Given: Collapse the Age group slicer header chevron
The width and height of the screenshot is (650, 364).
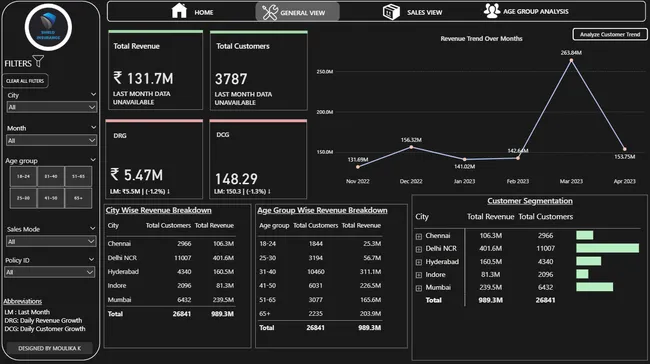Looking at the screenshot, I should click(93, 160).
